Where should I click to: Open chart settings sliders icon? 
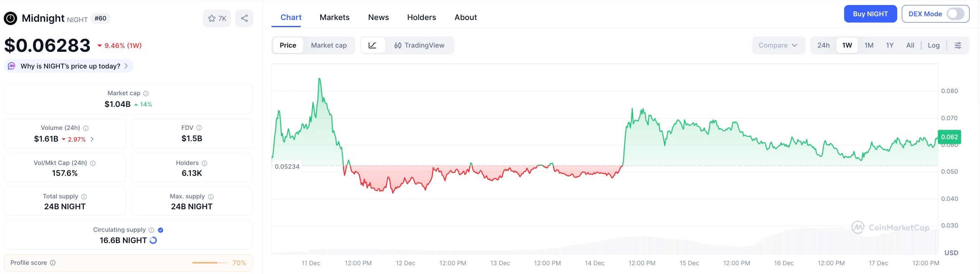tap(958, 45)
